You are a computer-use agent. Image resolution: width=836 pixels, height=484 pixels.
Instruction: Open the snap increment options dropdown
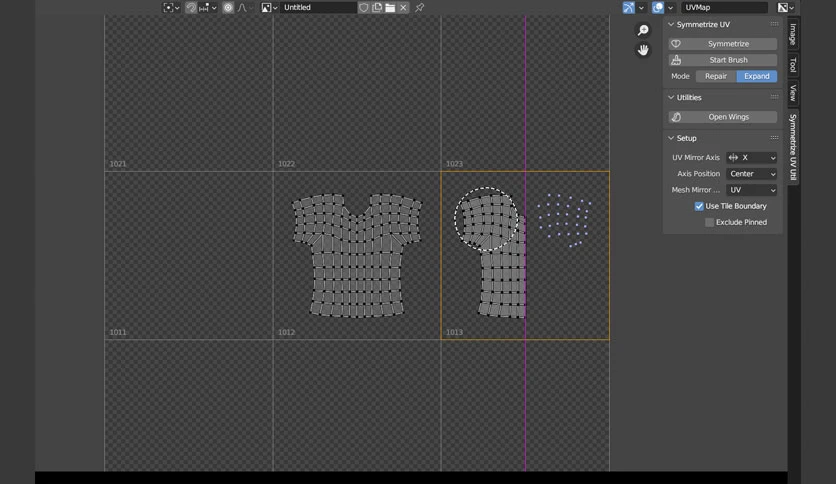pos(208,7)
